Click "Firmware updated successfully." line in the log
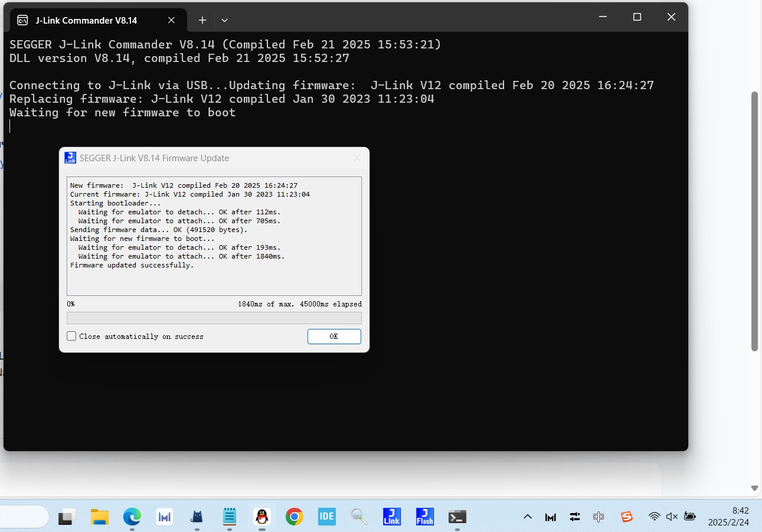Viewport: 762px width, 532px height. tap(132, 265)
